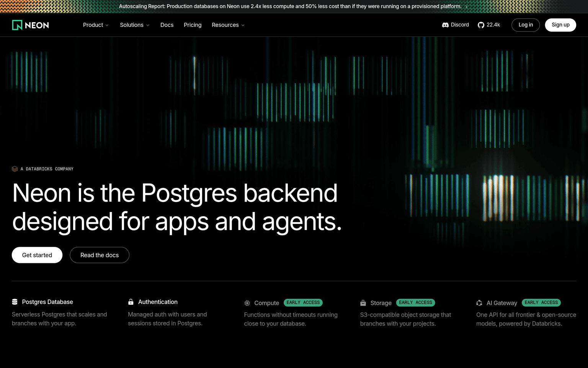This screenshot has width=588, height=368.
Task: Open the Authentication feature title
Action: 158,302
